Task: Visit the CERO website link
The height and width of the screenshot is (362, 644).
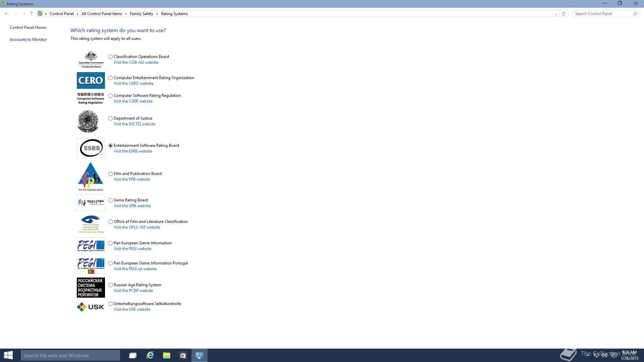Action: pyautogui.click(x=133, y=83)
